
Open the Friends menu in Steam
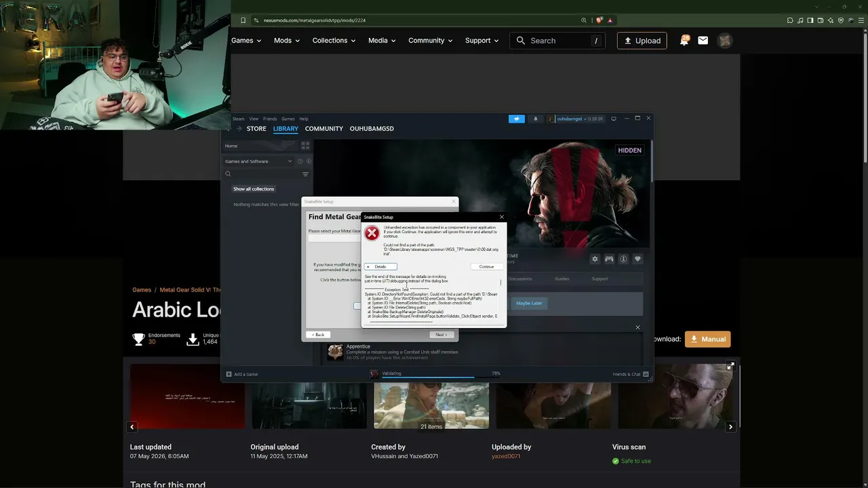[270, 119]
